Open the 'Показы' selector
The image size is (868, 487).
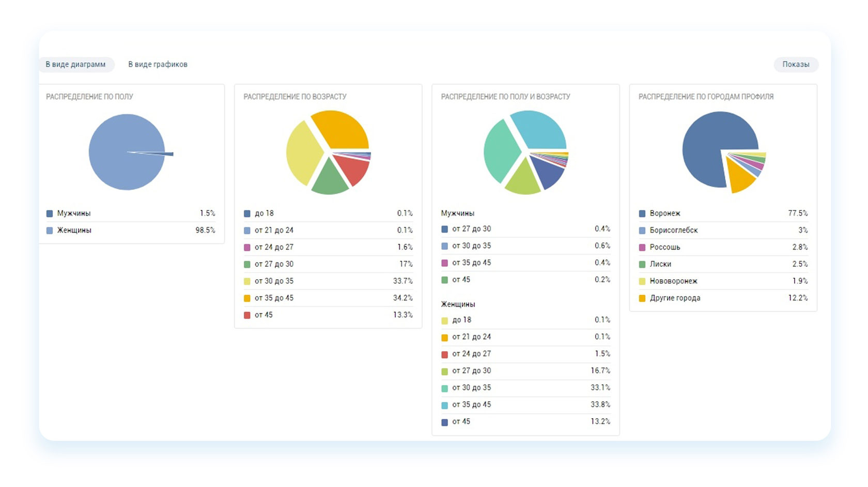coord(796,65)
